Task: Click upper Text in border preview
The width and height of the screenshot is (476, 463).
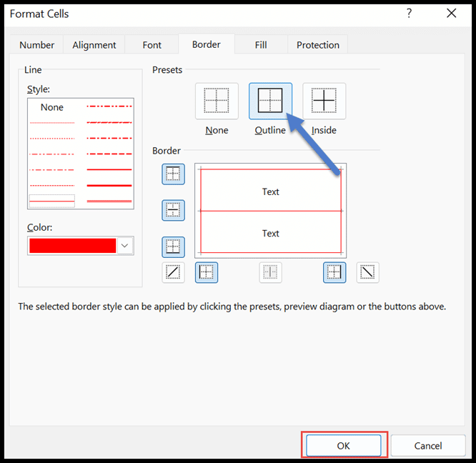Action: [x=270, y=191]
